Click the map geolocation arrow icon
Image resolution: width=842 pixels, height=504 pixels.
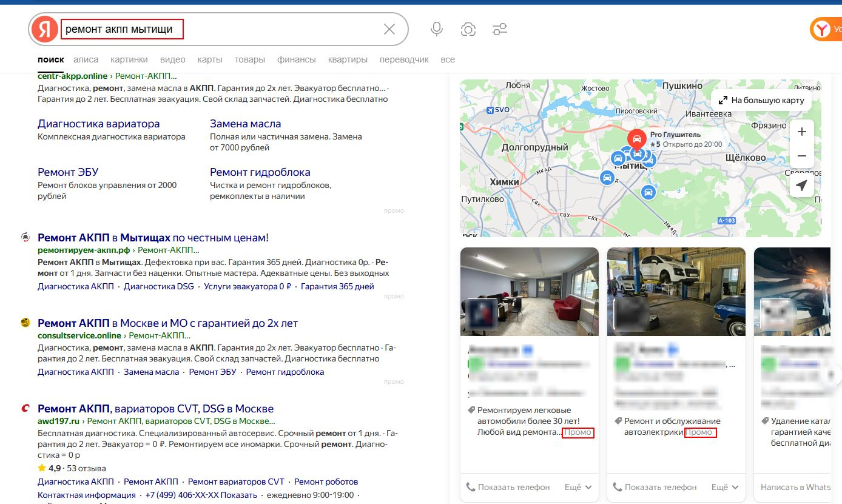point(801,186)
